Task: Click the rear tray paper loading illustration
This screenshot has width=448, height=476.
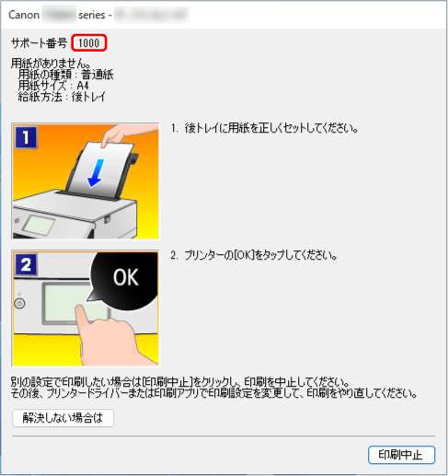Action: [x=86, y=180]
